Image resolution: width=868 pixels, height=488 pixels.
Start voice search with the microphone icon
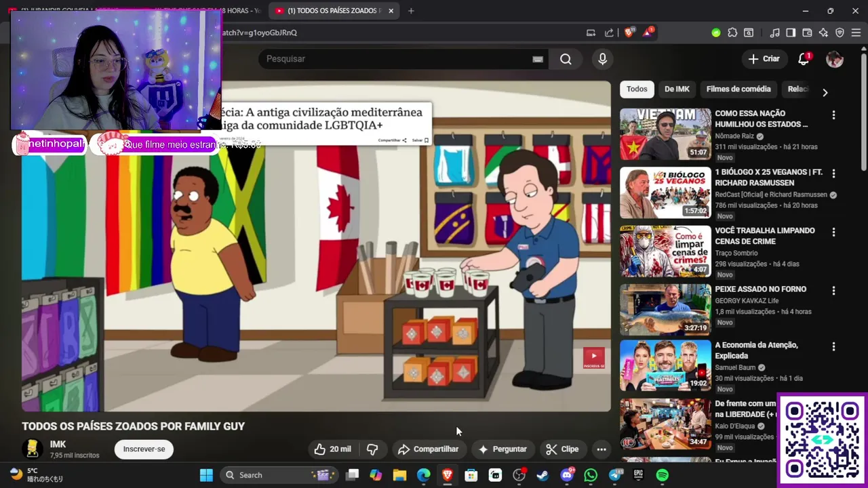(x=602, y=59)
